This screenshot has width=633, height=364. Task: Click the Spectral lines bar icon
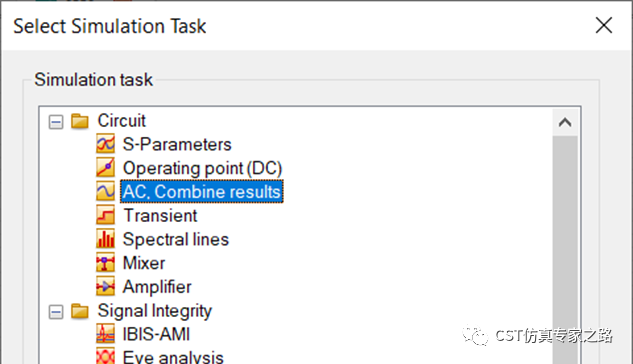(x=105, y=239)
